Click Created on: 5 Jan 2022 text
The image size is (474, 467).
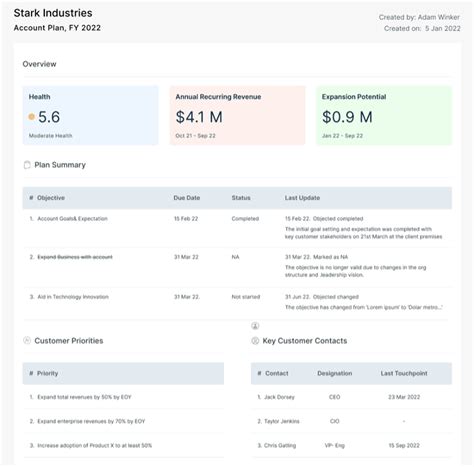click(422, 29)
